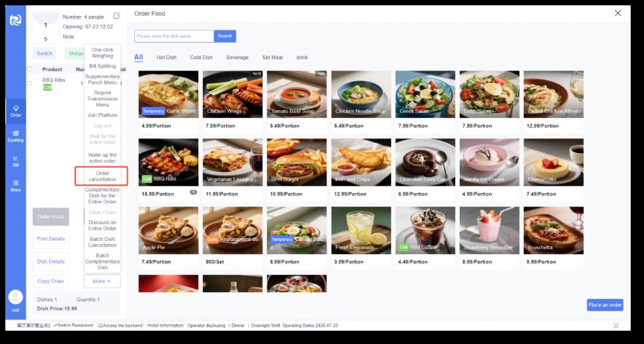644x344 pixels.
Task: Click the Search button
Action: (225, 36)
